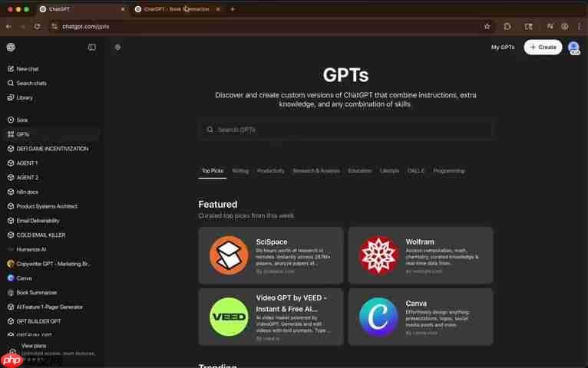Switch to the DALL·E tab
Image resolution: width=588 pixels, height=368 pixels.
pyautogui.click(x=415, y=171)
